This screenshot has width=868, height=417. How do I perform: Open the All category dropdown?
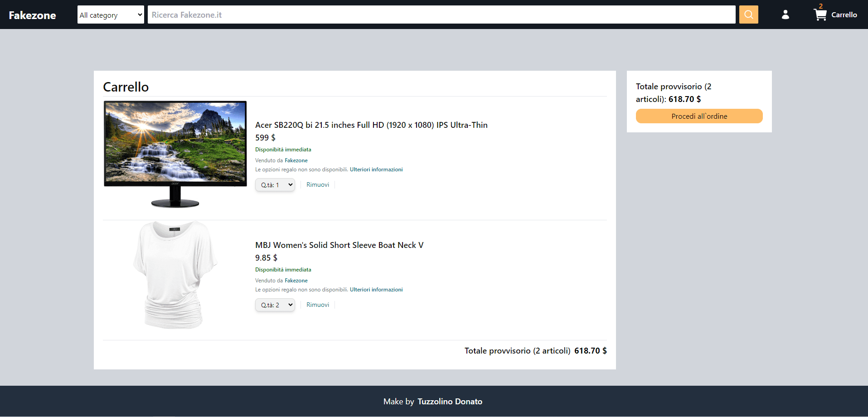111,15
